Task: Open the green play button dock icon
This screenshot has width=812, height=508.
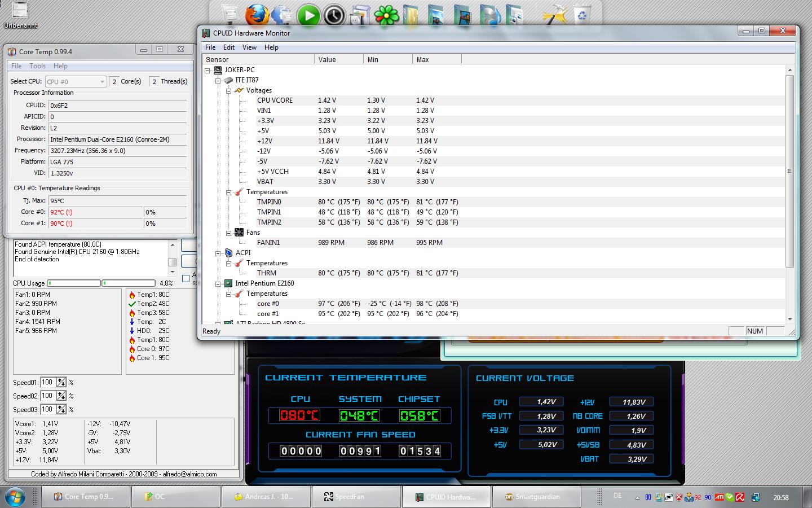Action: 308,15
